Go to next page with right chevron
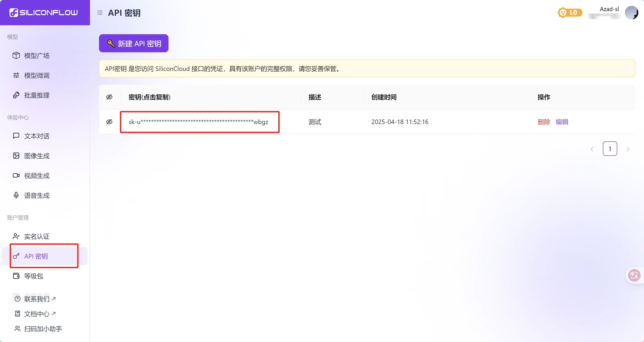Screen dimensions: 644x342 click(x=628, y=149)
